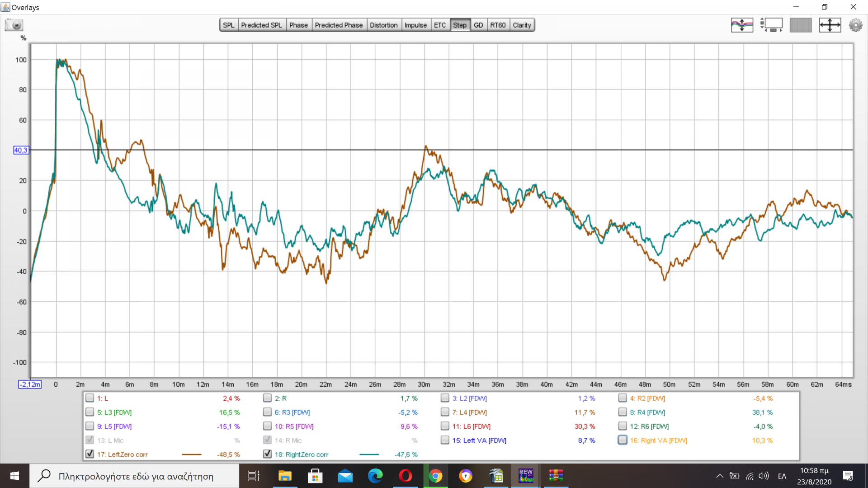Image resolution: width=868 pixels, height=488 pixels.
Task: Open Task View in taskbar
Action: (254, 476)
